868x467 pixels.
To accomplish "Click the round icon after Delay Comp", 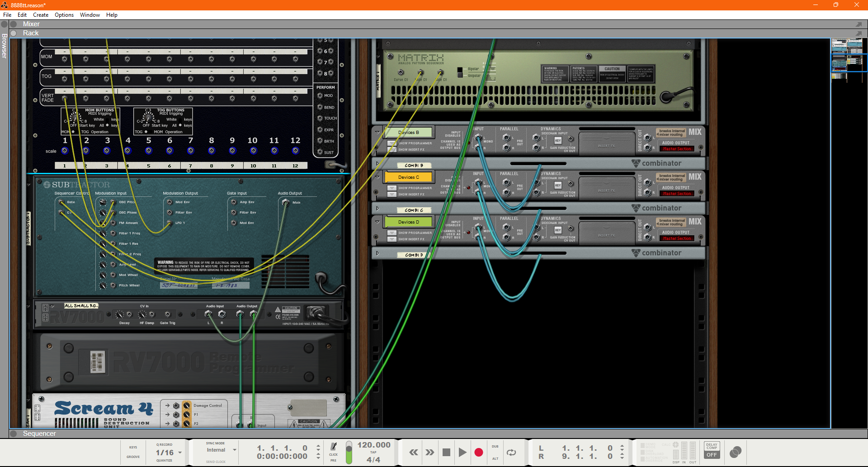I will pos(736,452).
